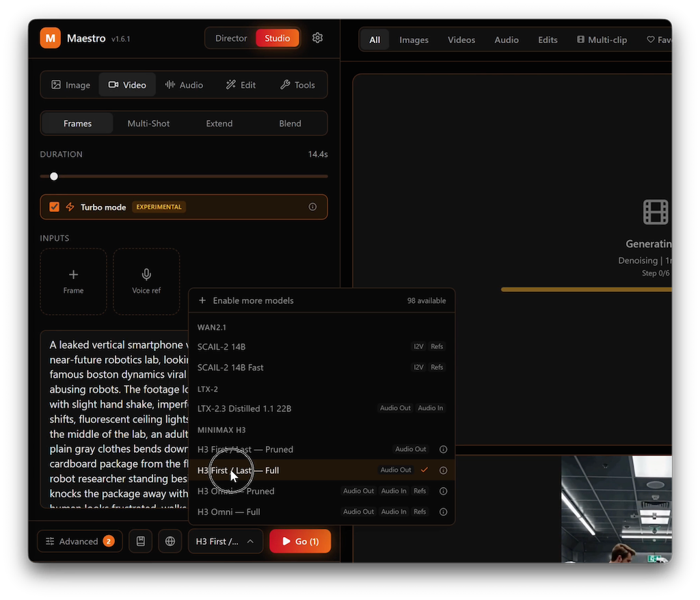This screenshot has height=600, width=700.
Task: Open the saved presets bookmark icon
Action: tap(141, 541)
